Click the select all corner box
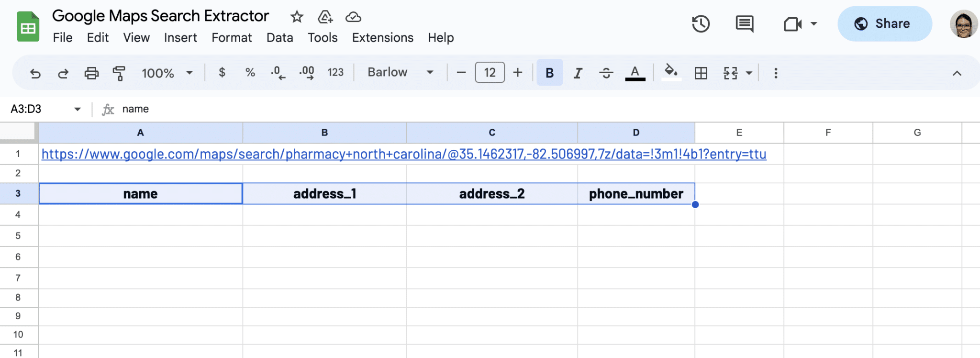 (x=18, y=133)
